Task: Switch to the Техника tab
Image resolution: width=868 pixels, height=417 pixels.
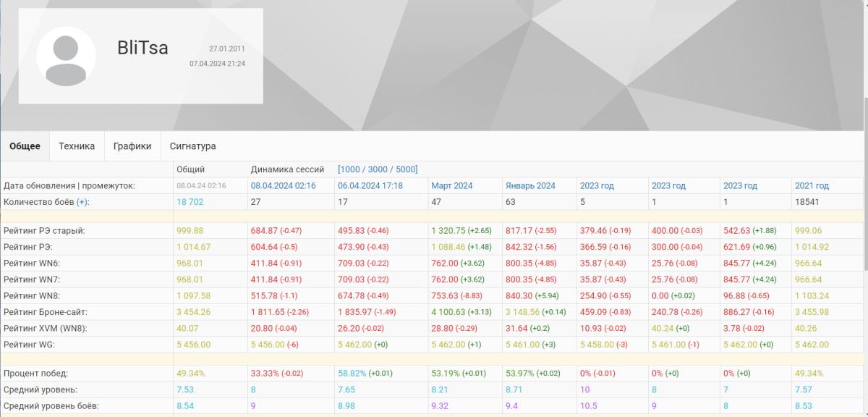Action: point(77,146)
